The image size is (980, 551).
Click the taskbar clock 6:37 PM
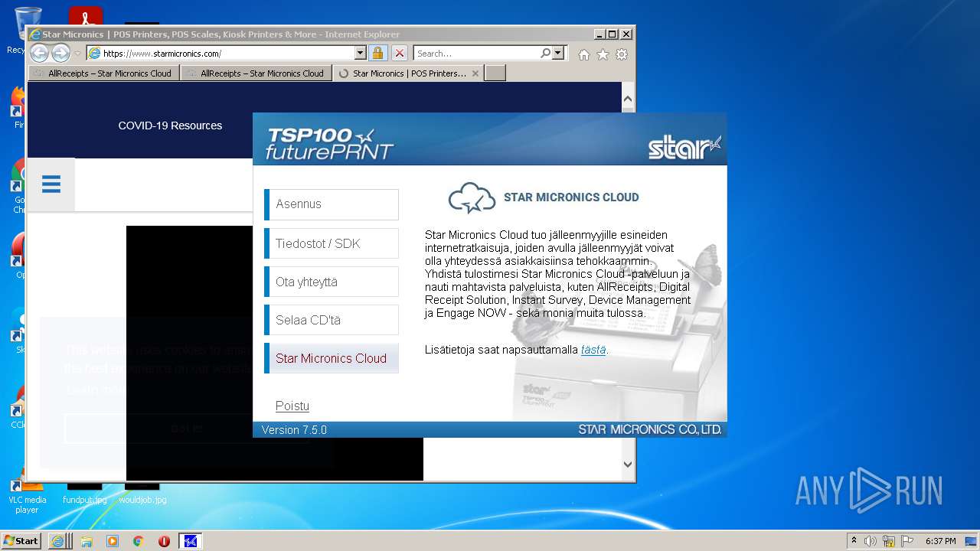pyautogui.click(x=940, y=541)
